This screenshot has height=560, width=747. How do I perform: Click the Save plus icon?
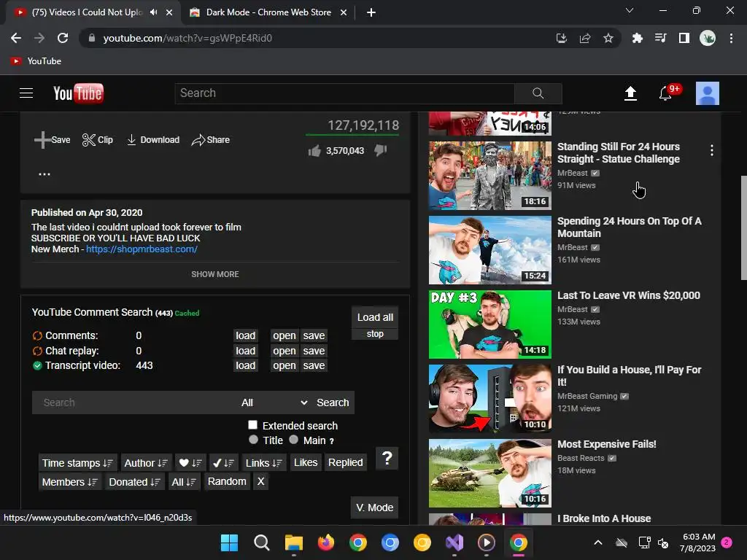click(x=42, y=139)
